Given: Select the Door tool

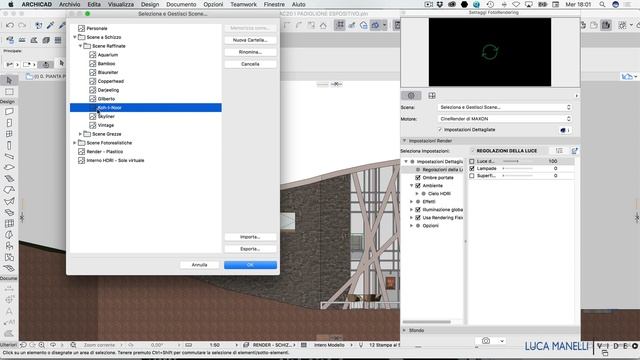Looking at the screenshot, I should (9, 123).
